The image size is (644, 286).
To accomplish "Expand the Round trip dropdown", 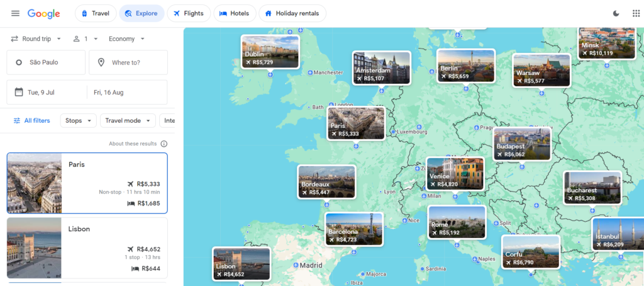I will 36,38.
